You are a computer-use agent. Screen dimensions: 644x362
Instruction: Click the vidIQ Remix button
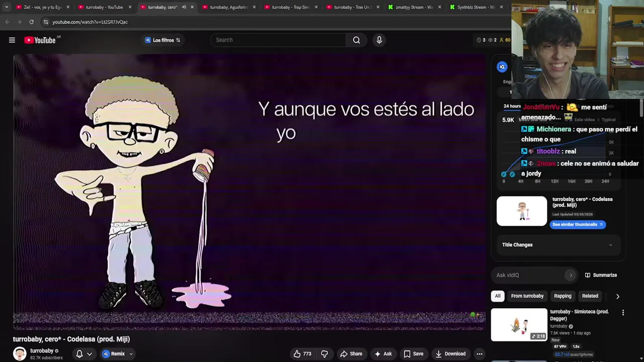click(114, 354)
